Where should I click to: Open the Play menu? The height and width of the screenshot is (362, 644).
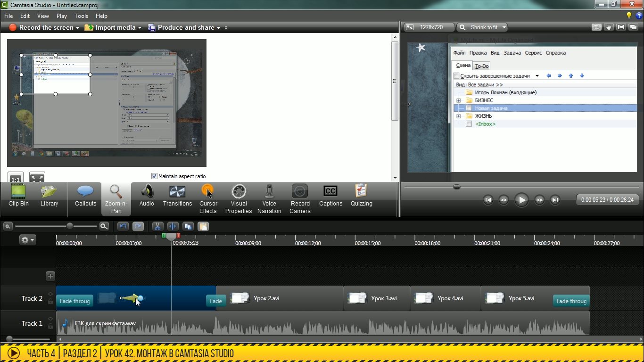click(62, 16)
